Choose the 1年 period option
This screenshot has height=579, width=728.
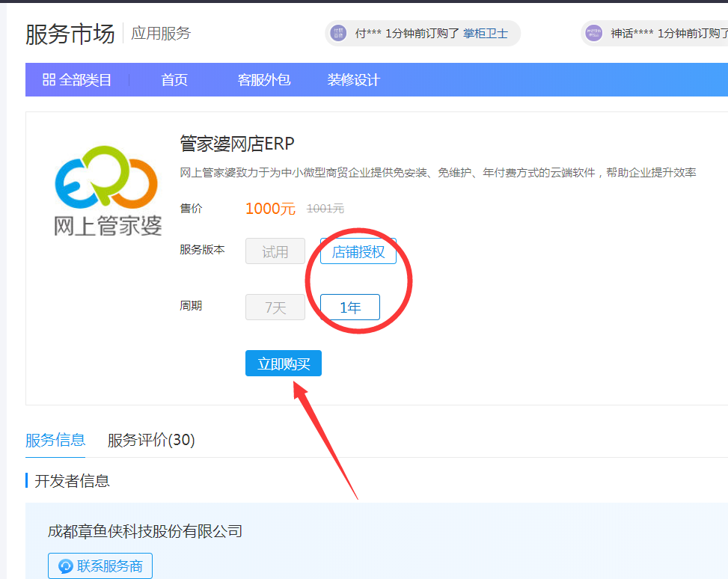click(350, 307)
